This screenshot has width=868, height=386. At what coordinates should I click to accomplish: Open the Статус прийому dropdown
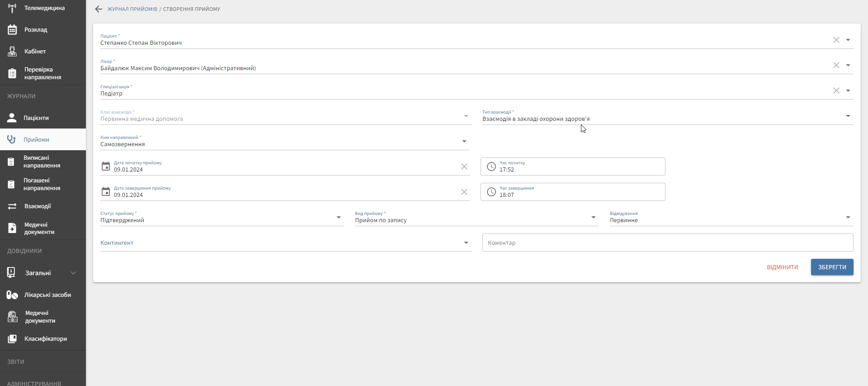click(x=339, y=218)
